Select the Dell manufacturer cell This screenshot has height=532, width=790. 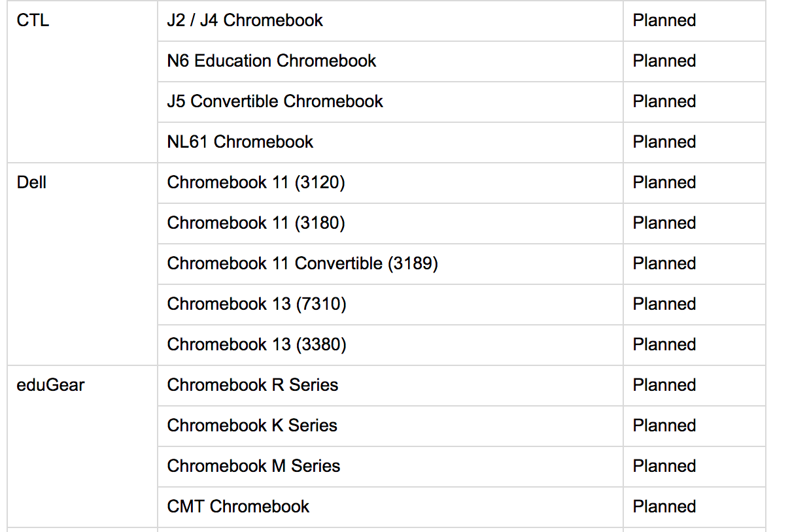point(31,182)
